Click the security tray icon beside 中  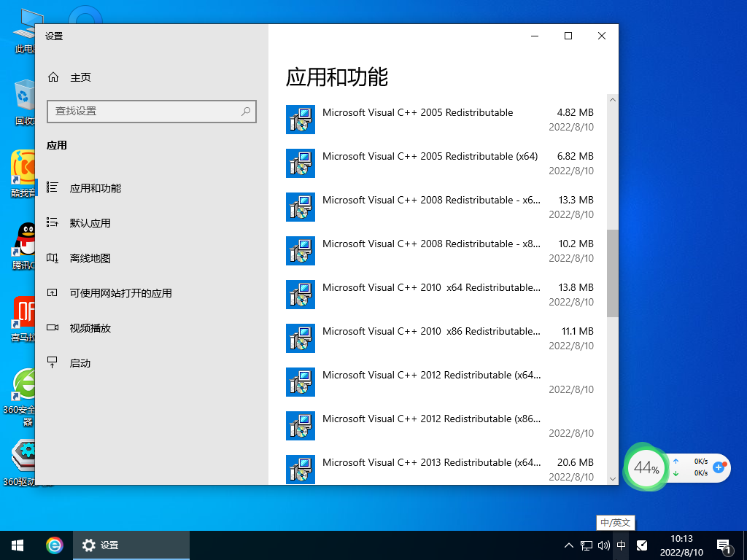click(x=642, y=545)
